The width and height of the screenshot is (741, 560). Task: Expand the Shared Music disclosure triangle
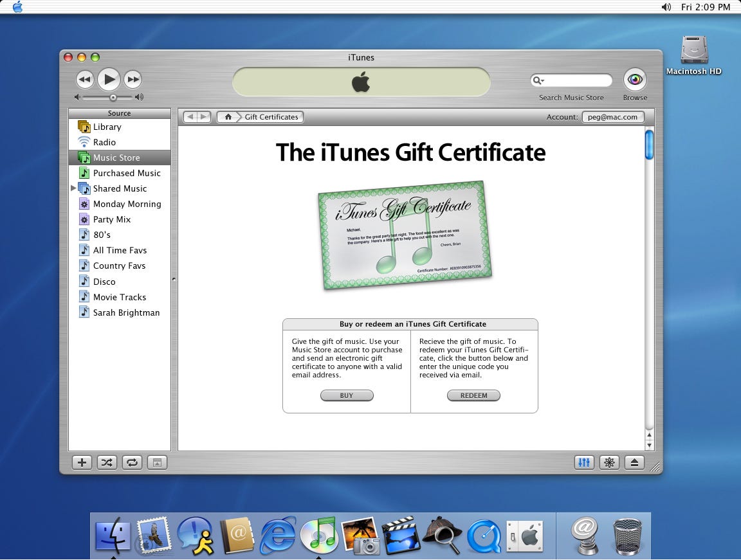(73, 188)
